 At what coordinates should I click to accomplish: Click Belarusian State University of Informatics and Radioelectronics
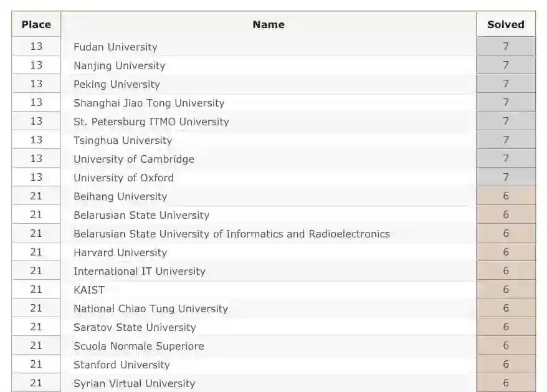click(x=232, y=234)
